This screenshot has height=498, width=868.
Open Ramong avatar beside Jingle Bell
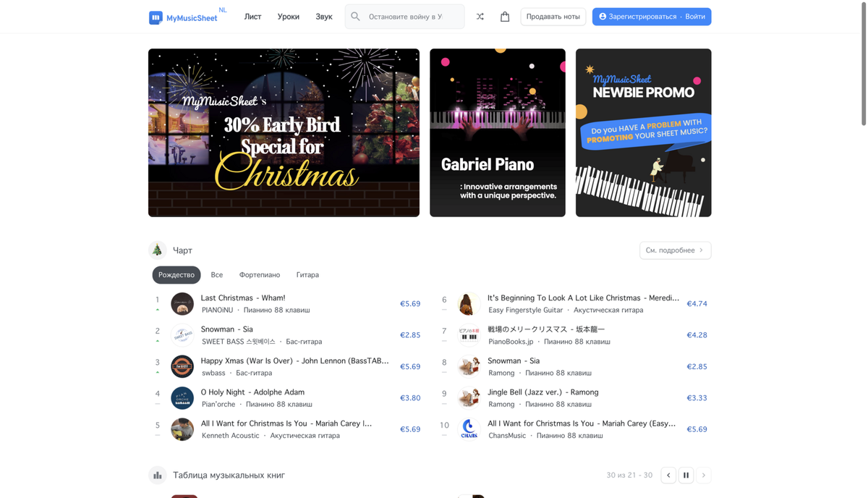click(x=469, y=398)
